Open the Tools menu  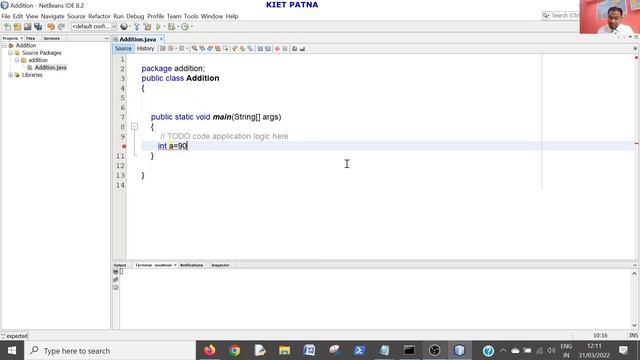pyautogui.click(x=191, y=16)
